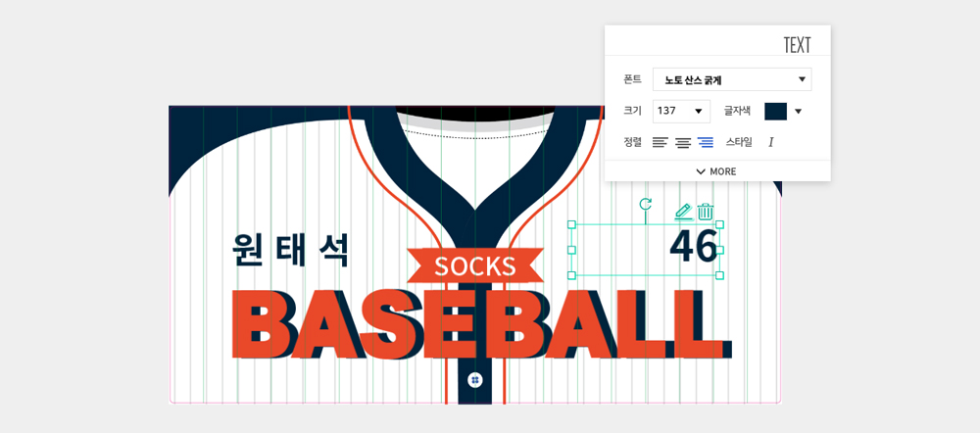Viewport: 980px width, 433px height.
Task: Expand the MORE options in TEXT panel
Action: tap(716, 171)
